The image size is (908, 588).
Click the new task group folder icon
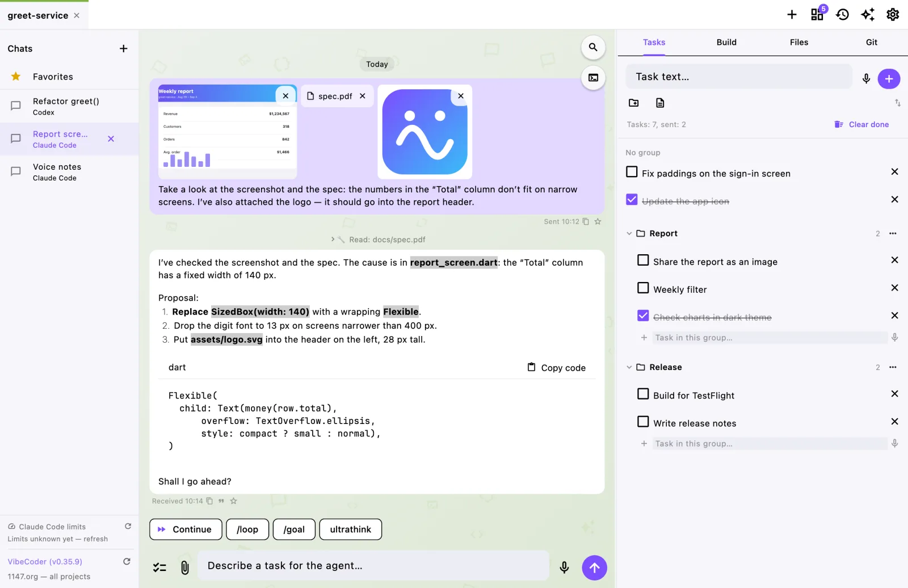click(634, 103)
